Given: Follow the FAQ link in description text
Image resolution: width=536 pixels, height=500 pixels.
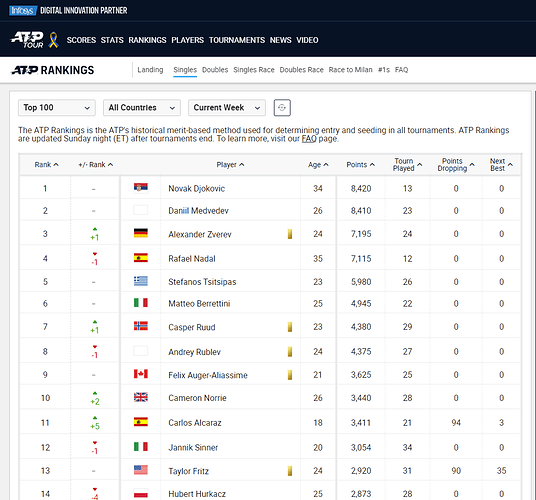Looking at the screenshot, I should tap(309, 139).
